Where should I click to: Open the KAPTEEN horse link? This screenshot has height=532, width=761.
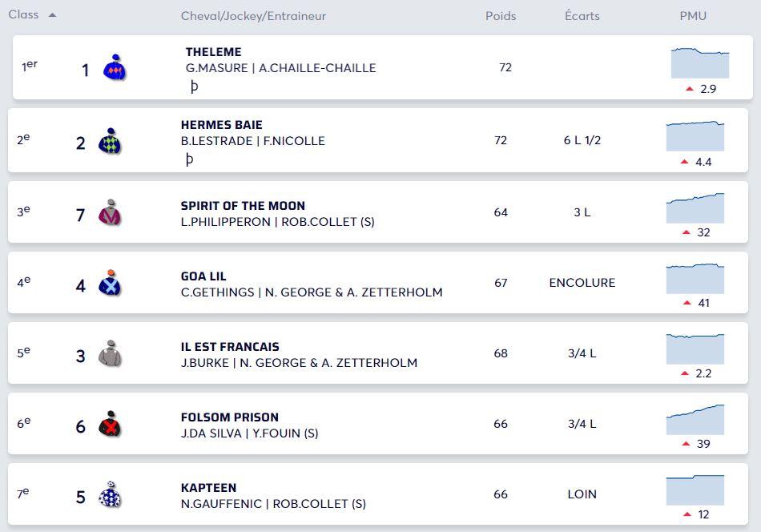[209, 488]
